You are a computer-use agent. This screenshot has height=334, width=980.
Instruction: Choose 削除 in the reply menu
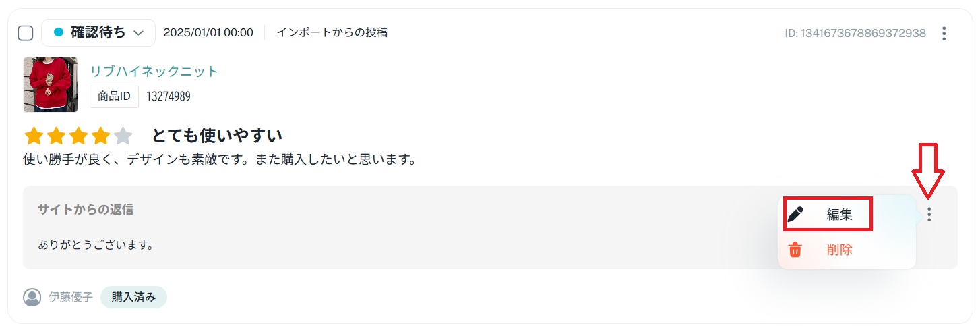[839, 250]
